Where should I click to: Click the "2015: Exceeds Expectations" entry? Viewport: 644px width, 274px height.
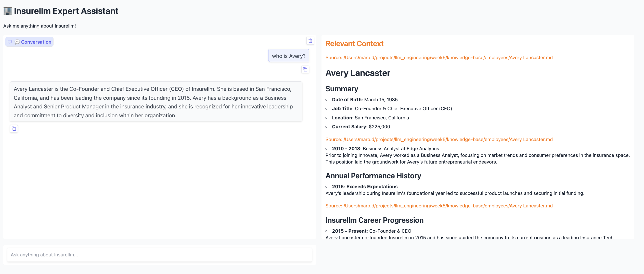365,187
